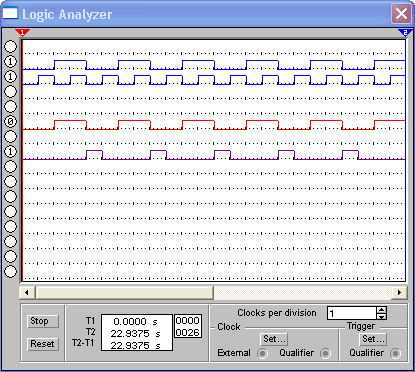The image size is (415, 372).
Task: Click the eleventh channel terminal circle
Action: coord(10,196)
